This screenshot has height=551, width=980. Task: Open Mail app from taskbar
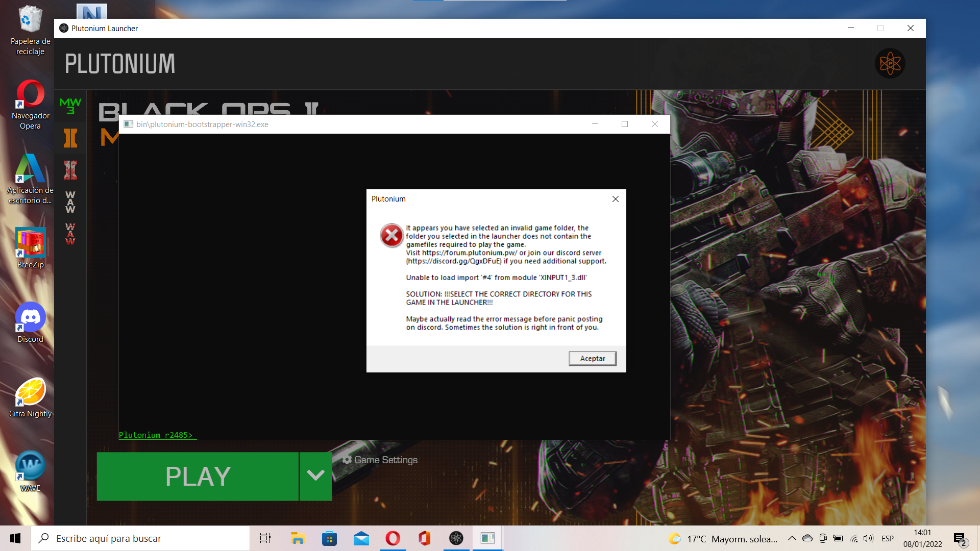pos(361,538)
